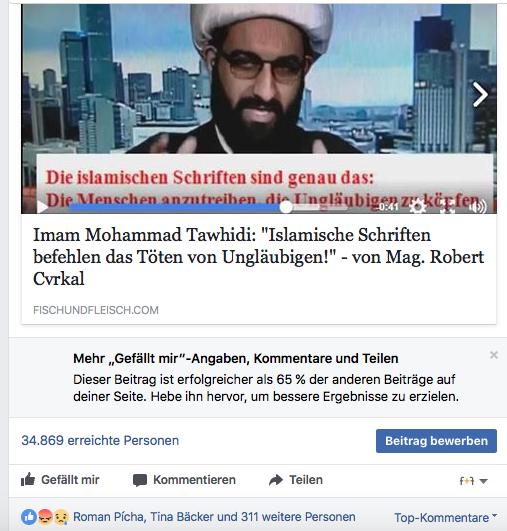Enter fullscreen via the expand icon
The height and width of the screenshot is (531, 507).
[448, 206]
